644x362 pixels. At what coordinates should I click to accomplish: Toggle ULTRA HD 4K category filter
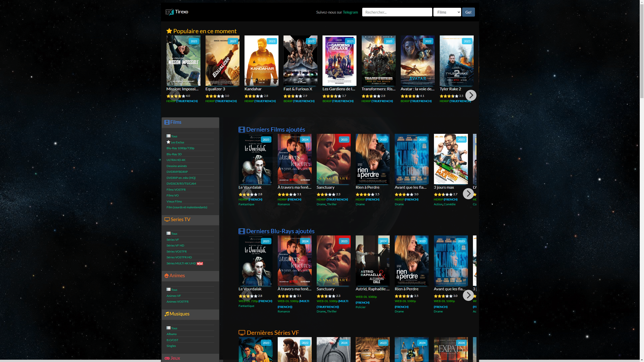[x=176, y=160]
